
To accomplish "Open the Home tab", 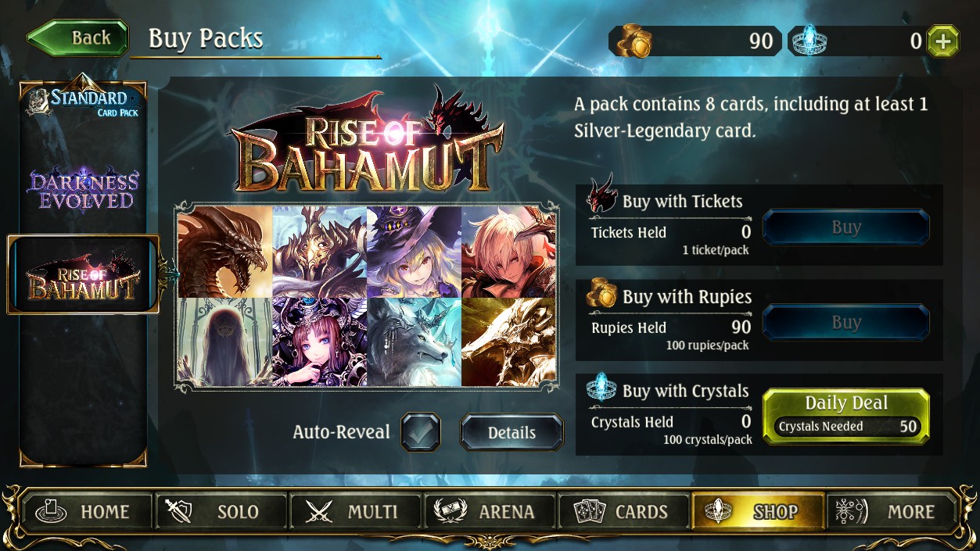I will tap(87, 512).
